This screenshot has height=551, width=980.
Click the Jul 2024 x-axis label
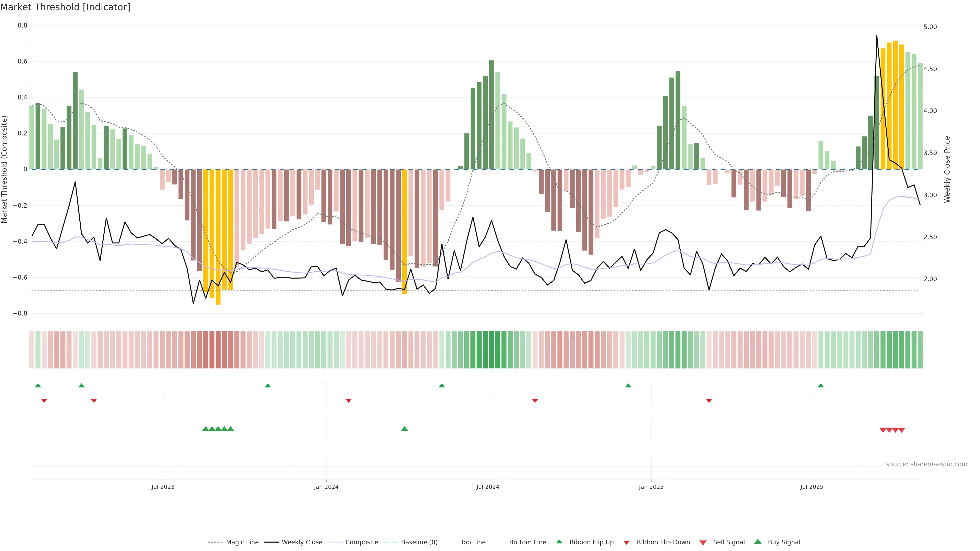pos(488,487)
